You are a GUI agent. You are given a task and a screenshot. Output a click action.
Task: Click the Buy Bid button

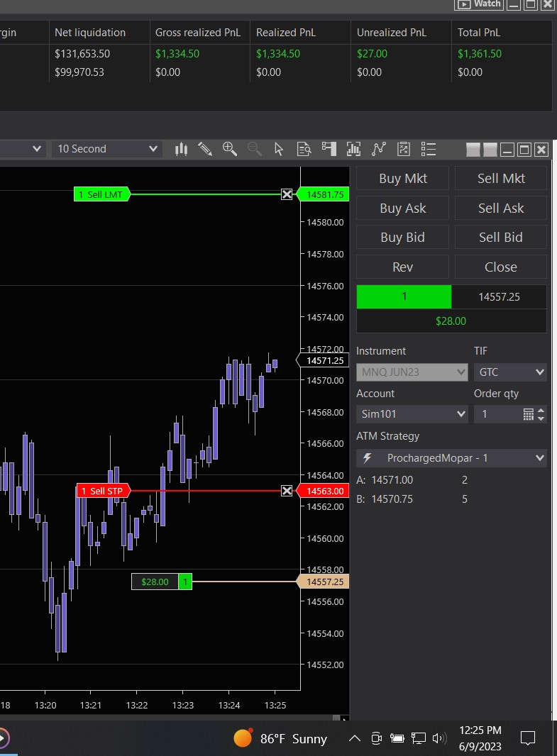[403, 237]
